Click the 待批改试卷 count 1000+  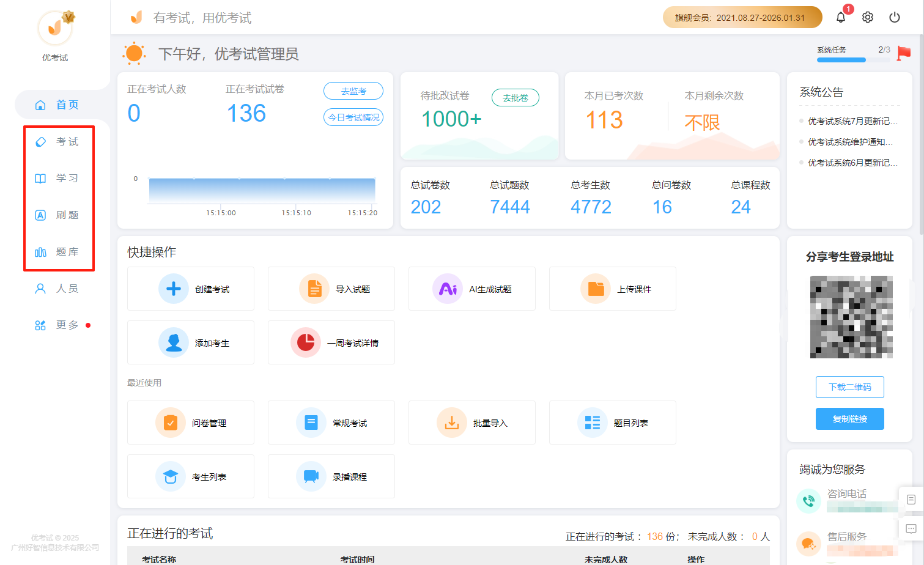coord(451,119)
